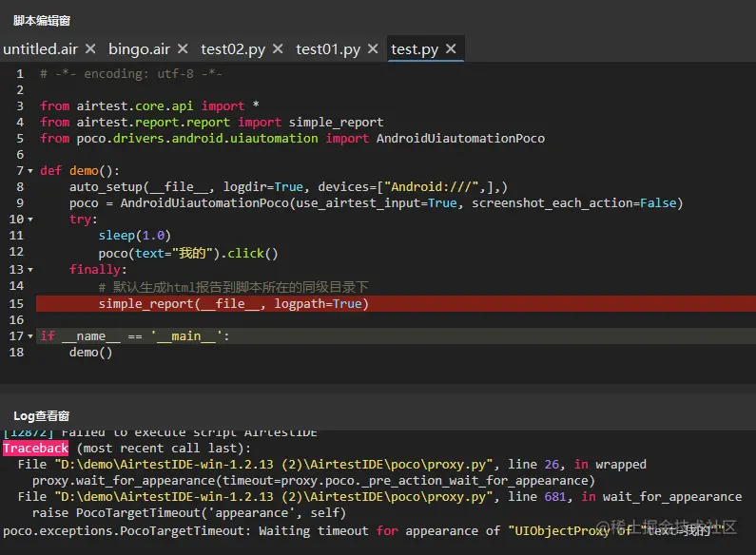Click 'from airtest.core.api import *' line
The width and height of the screenshot is (756, 555).
pyautogui.click(x=149, y=106)
